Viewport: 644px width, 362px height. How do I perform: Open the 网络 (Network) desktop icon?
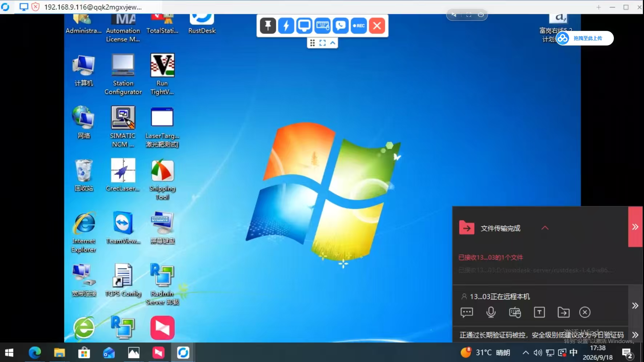84,123
